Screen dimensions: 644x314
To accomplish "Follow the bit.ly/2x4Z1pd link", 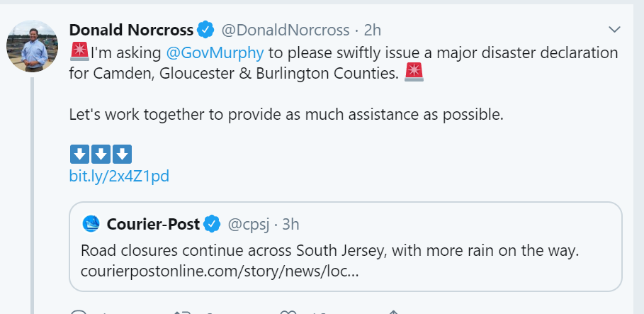I will coord(119,176).
